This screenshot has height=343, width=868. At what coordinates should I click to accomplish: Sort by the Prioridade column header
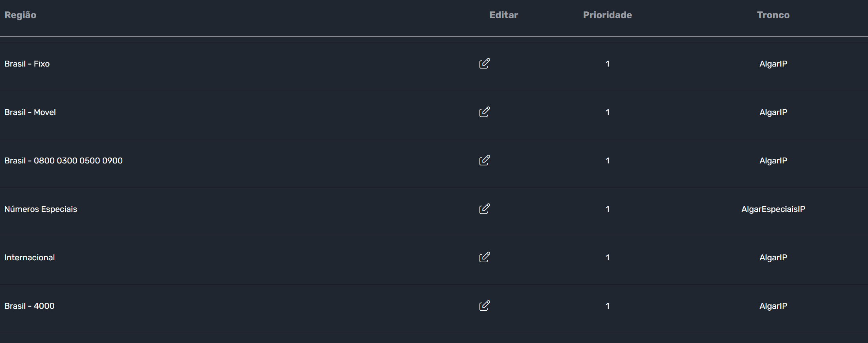point(607,15)
